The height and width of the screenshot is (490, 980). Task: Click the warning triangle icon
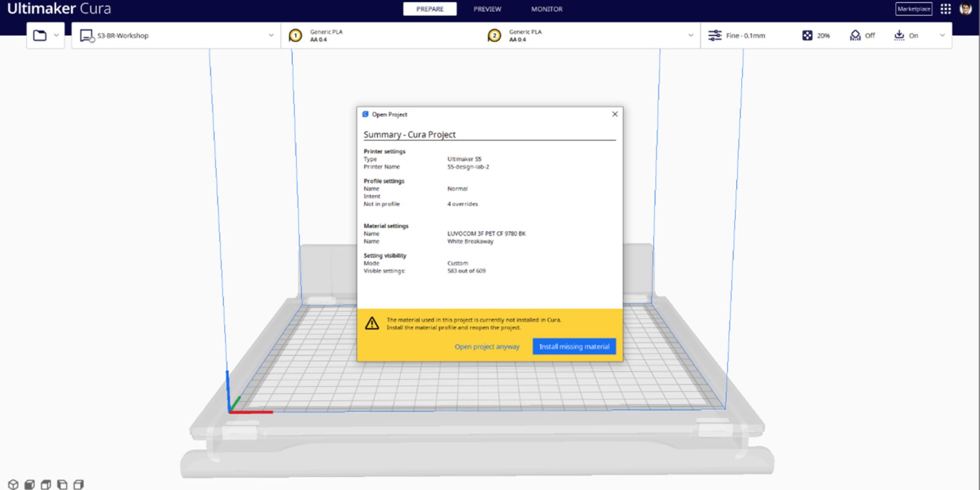coord(372,323)
